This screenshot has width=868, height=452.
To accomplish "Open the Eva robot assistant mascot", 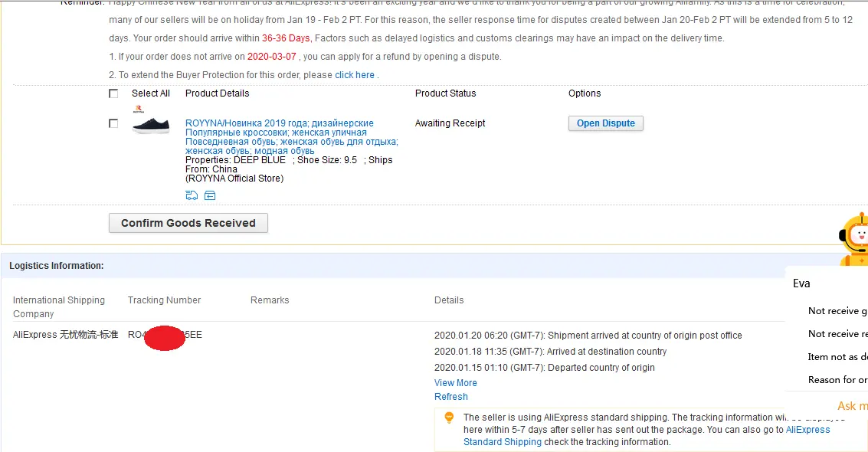I will [x=853, y=239].
